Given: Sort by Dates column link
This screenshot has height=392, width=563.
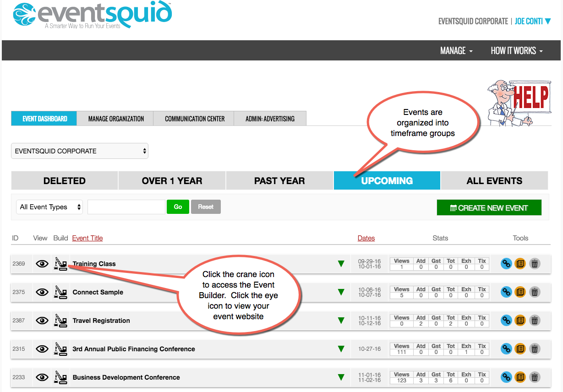Looking at the screenshot, I should [366, 238].
